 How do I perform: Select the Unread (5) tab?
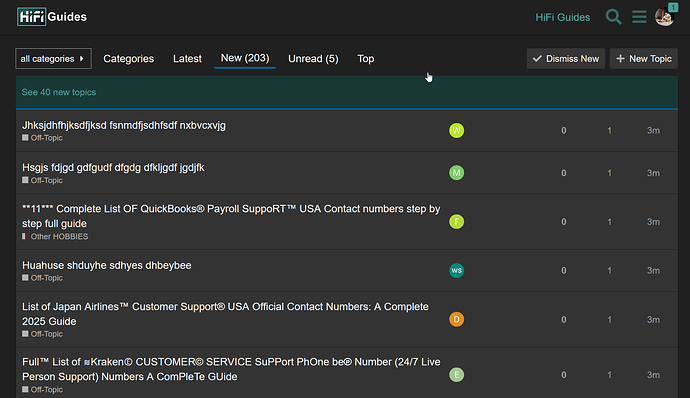click(313, 59)
